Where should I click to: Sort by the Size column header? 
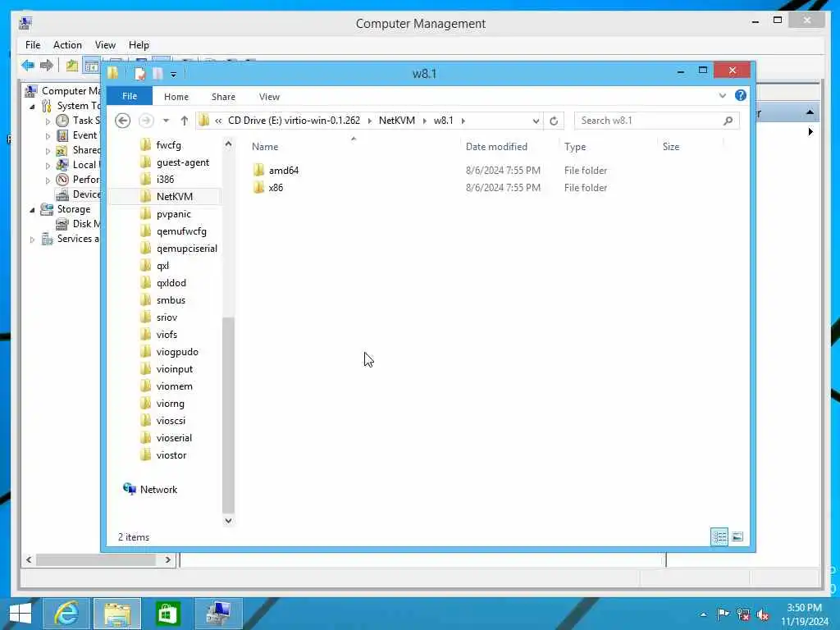coord(690,146)
